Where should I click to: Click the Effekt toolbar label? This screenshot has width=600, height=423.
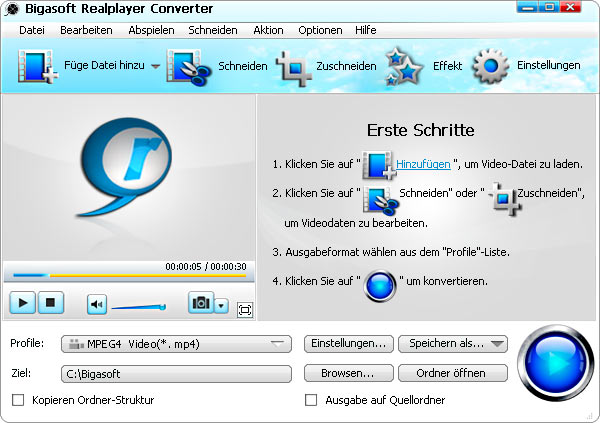tap(447, 66)
